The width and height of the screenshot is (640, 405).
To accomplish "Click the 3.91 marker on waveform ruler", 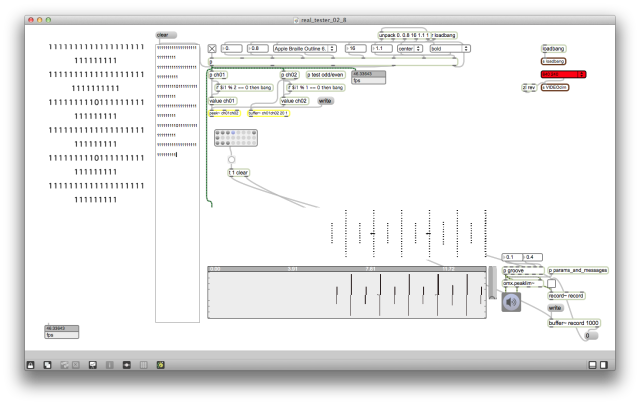I will (x=293, y=269).
